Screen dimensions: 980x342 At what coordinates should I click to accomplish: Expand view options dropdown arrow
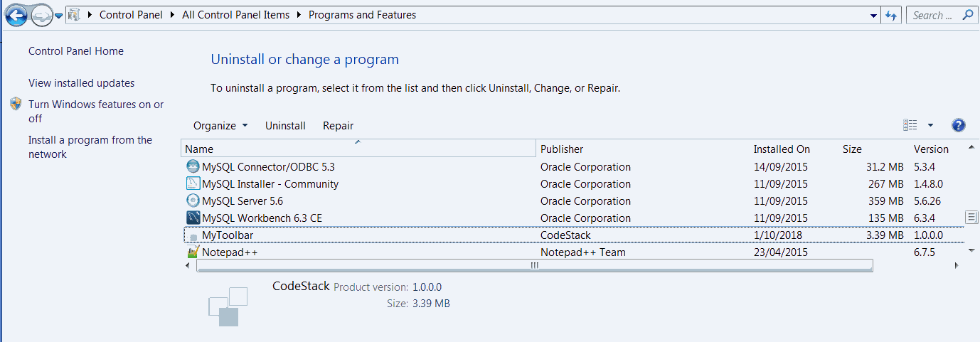click(x=930, y=126)
